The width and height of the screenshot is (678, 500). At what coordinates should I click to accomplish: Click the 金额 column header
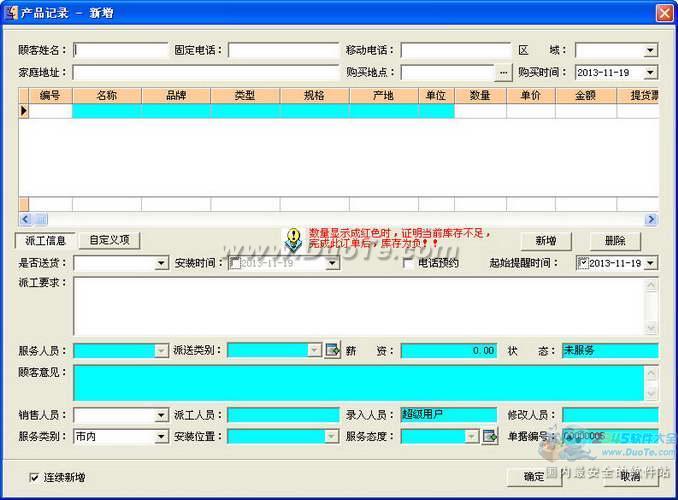(585, 96)
